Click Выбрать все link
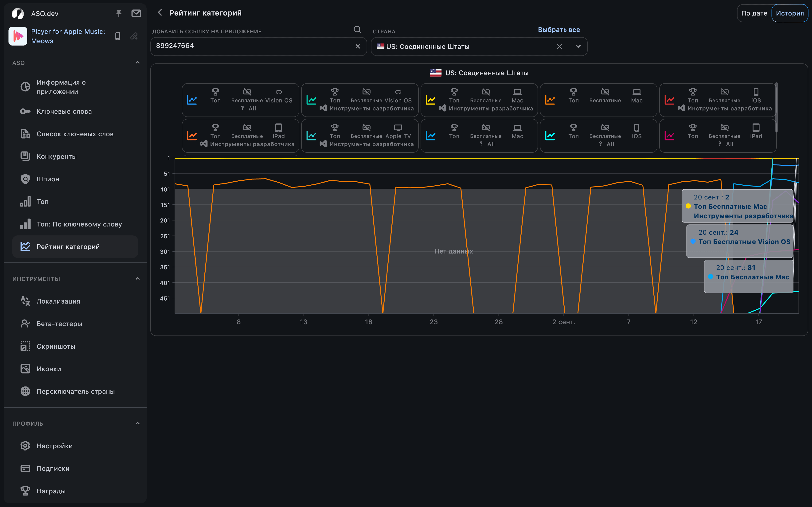Screen dimensions: 812x507 [559, 30]
